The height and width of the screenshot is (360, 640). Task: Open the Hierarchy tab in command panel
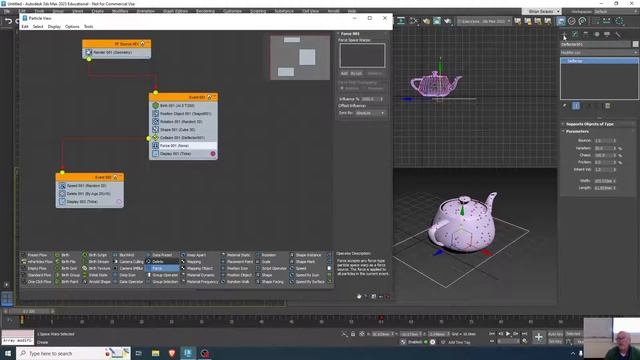click(x=586, y=34)
